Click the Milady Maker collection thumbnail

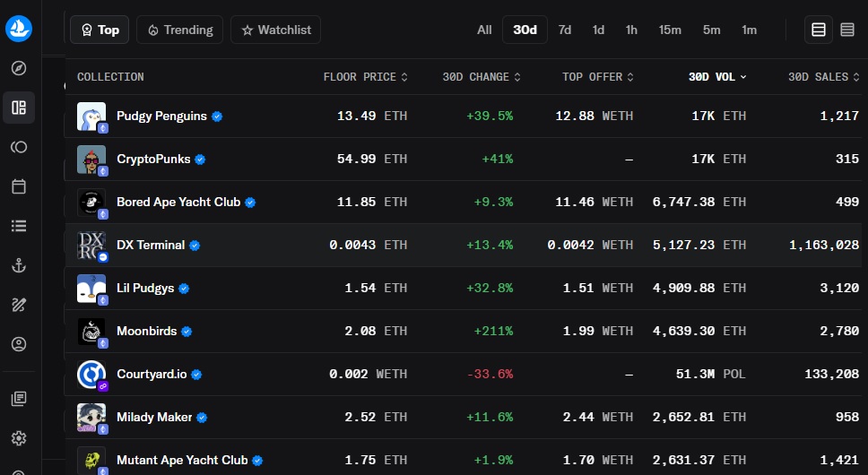coord(91,418)
